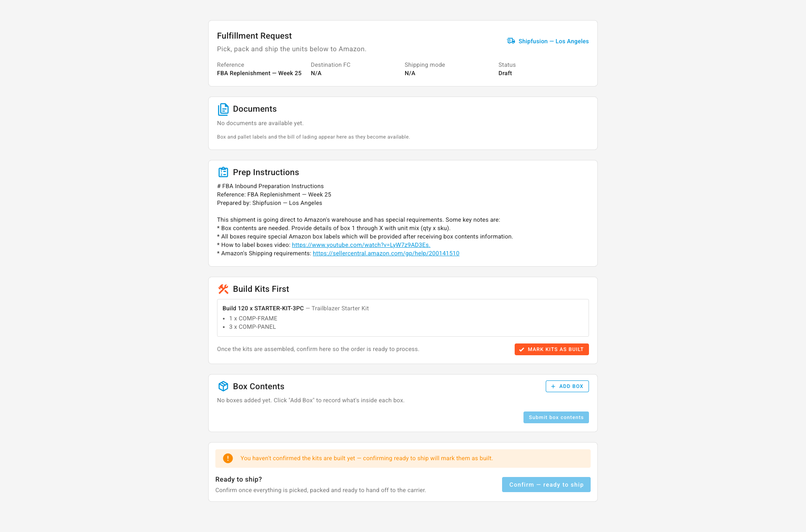The width and height of the screenshot is (806, 532).
Task: Open the YouTube box labeling video link
Action: click(x=361, y=245)
